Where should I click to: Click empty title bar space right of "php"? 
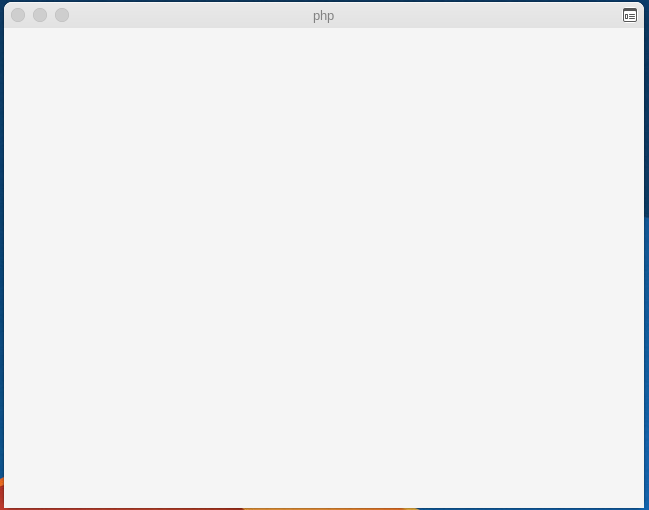[476, 15]
